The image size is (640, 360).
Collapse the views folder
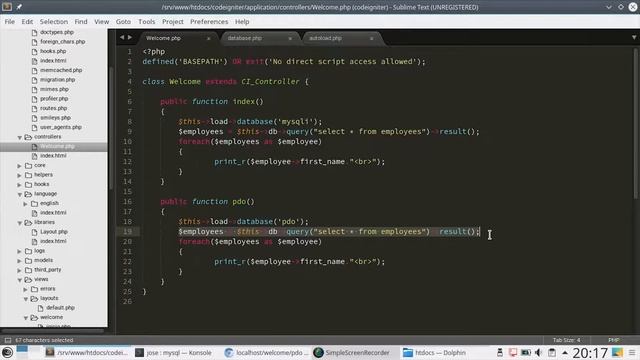click(x=20, y=280)
